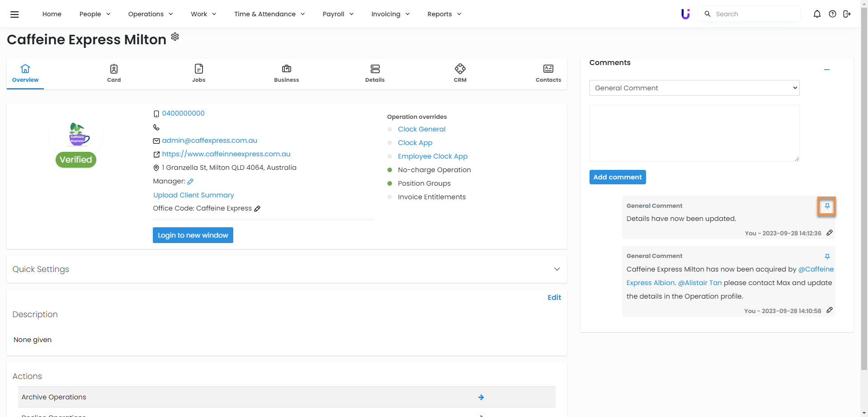Open the admin@caffexpress.com.au email link
The image size is (868, 417).
[x=210, y=141]
